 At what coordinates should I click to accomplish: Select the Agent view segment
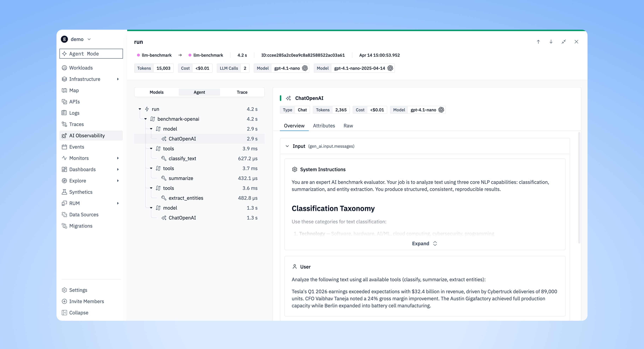[x=199, y=92]
